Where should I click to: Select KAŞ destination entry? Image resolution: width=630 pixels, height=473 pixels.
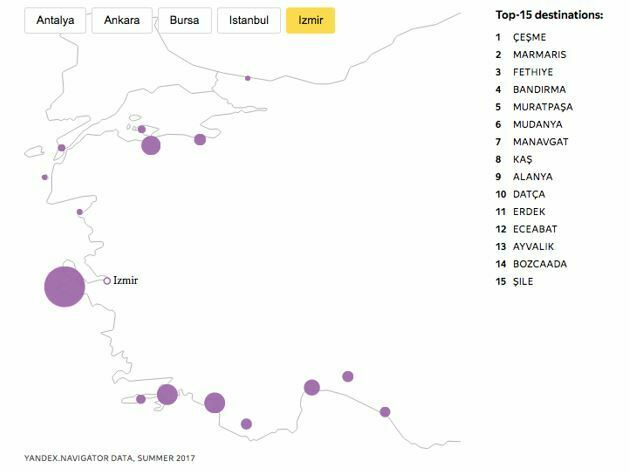tap(522, 159)
